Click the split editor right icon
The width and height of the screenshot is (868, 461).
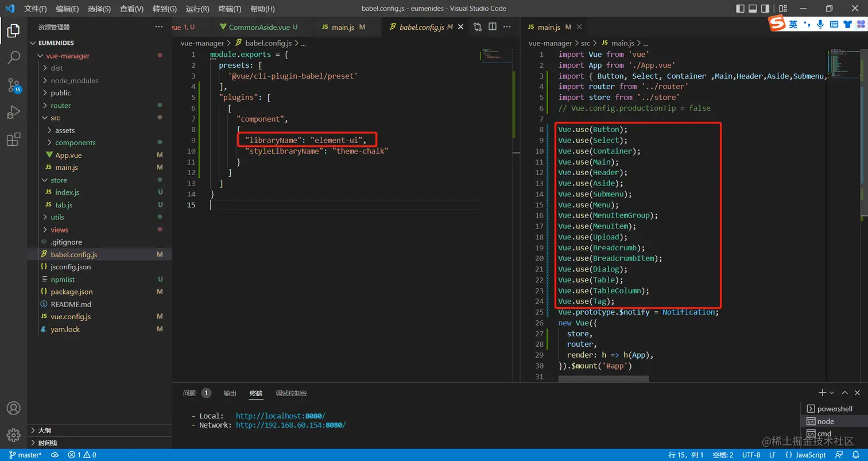[x=493, y=27]
